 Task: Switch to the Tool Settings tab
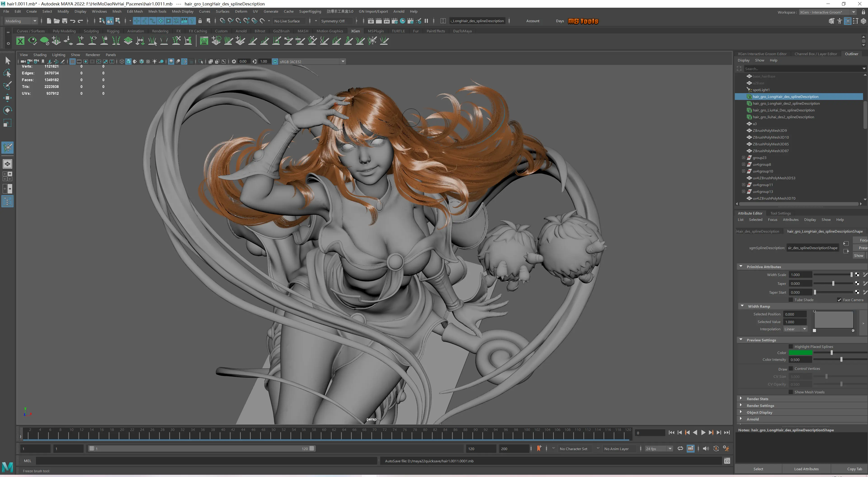[780, 213]
